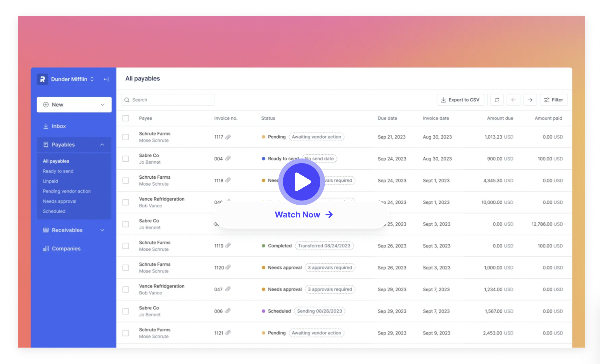Open the Inbox from the sidebar

click(x=58, y=126)
